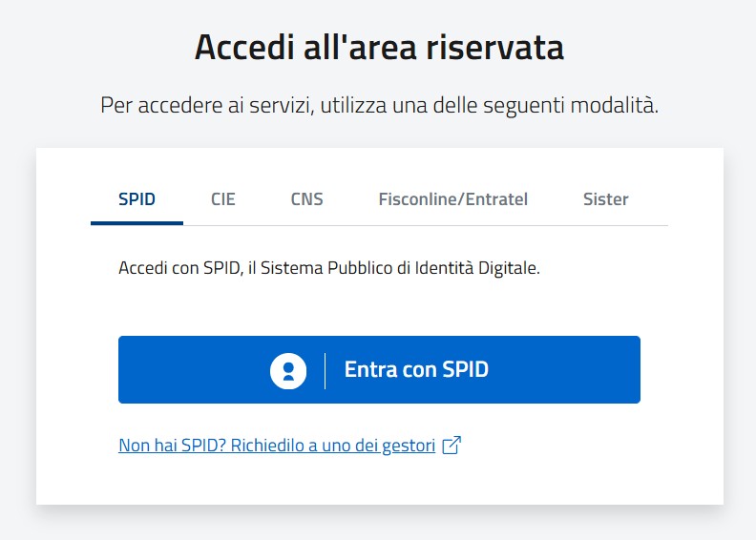Click the external link icon beside gestori
756x540 pixels.
coord(452,446)
